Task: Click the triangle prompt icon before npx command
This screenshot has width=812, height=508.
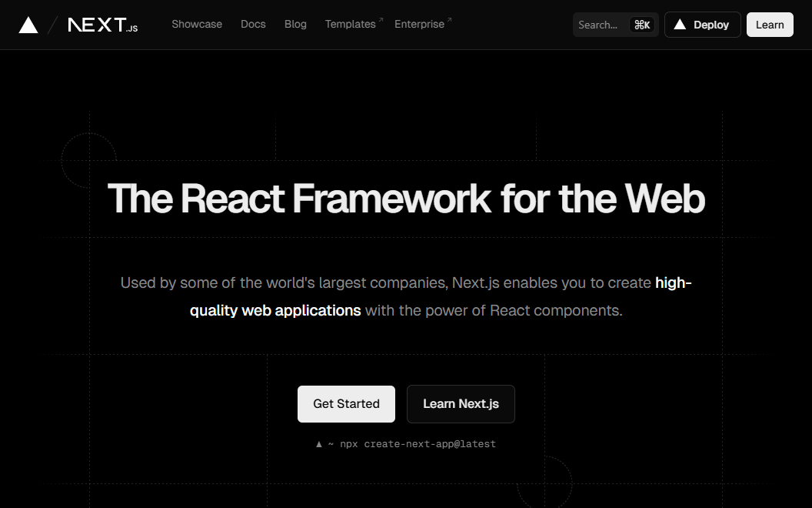Action: click(319, 444)
